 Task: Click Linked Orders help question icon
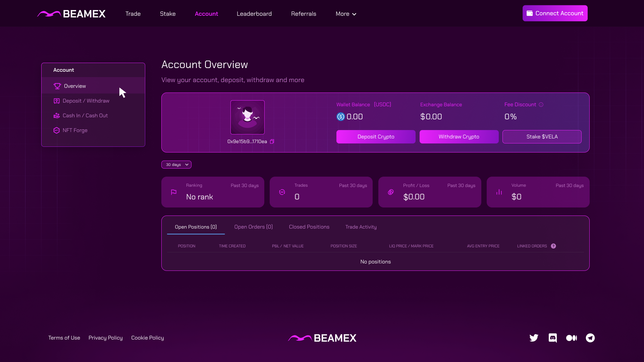553,246
